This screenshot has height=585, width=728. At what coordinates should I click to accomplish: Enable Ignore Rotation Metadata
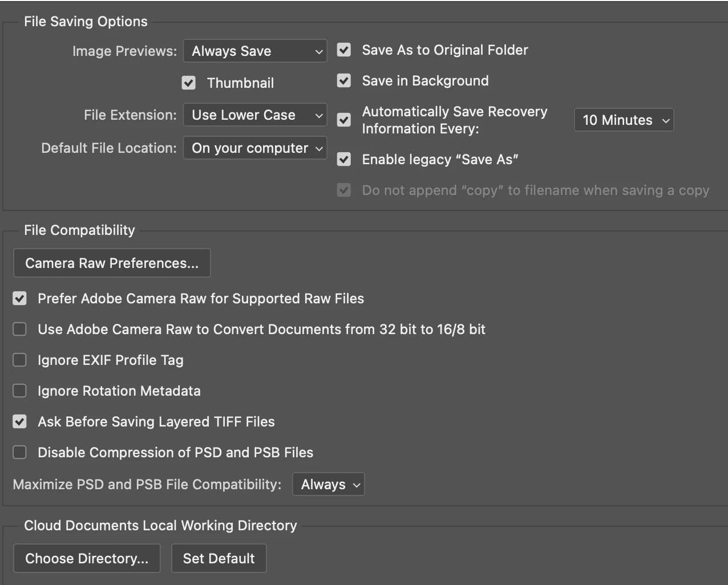[20, 391]
